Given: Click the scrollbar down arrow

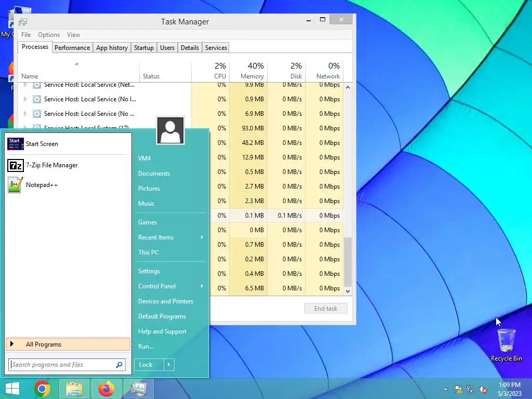Looking at the screenshot, I should pos(348,291).
